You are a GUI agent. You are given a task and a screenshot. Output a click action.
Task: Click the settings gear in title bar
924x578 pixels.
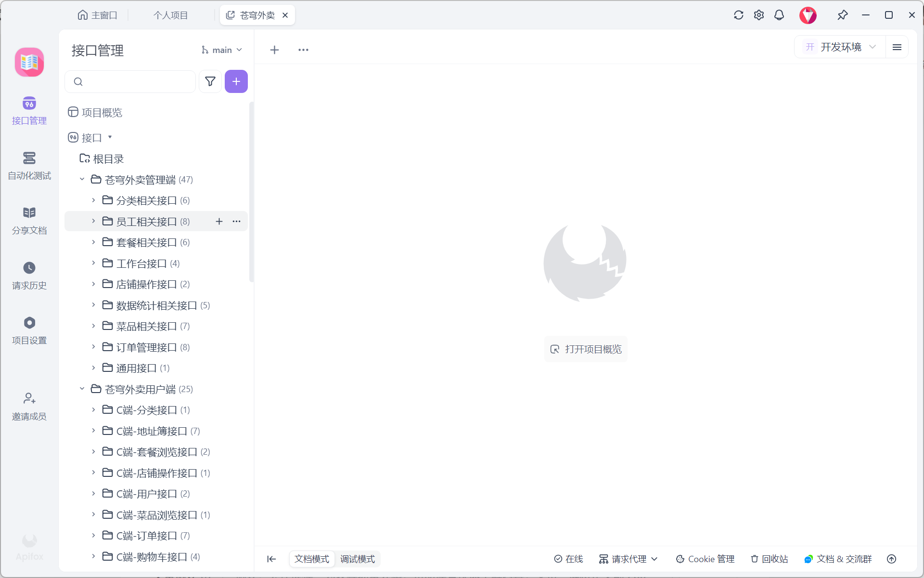point(758,15)
